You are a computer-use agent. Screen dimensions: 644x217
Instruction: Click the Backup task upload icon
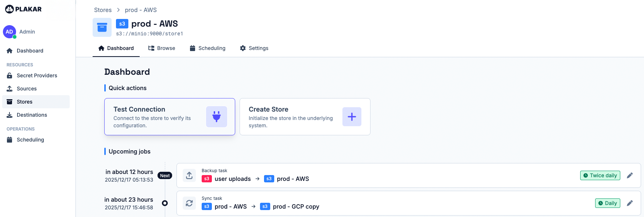point(189,175)
